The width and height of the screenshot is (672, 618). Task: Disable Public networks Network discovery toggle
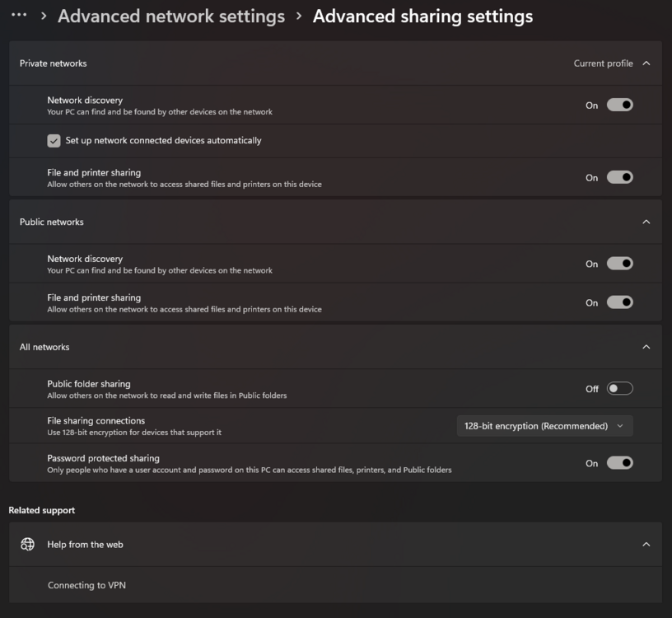coord(620,264)
